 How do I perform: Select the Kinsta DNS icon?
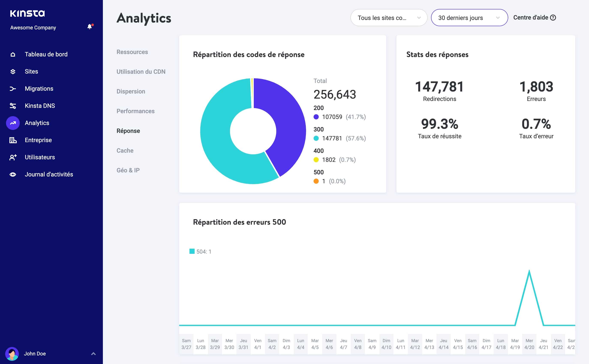coord(13,106)
